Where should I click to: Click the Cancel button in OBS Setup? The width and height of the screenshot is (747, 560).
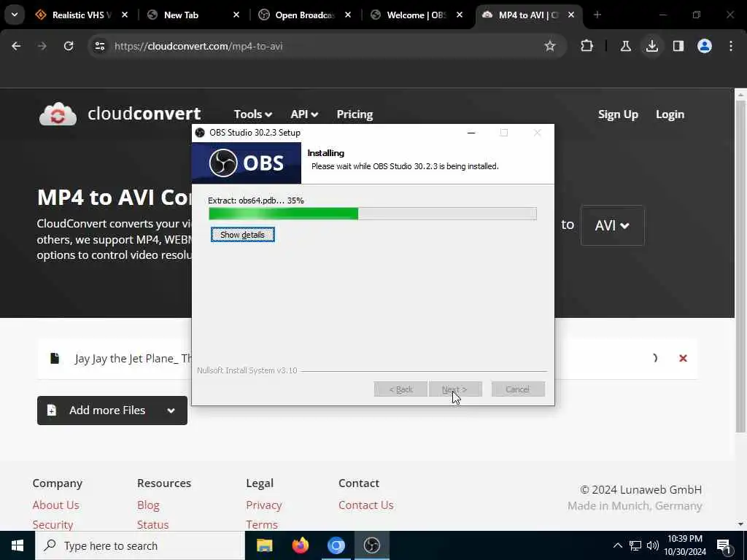[517, 389]
